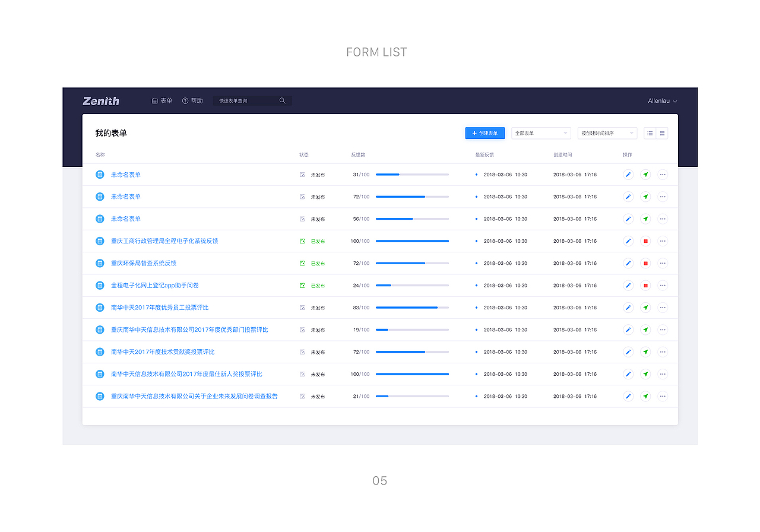This screenshot has width=760, height=532.
Task: Click the 最新反馈 column header
Action: pos(484,155)
